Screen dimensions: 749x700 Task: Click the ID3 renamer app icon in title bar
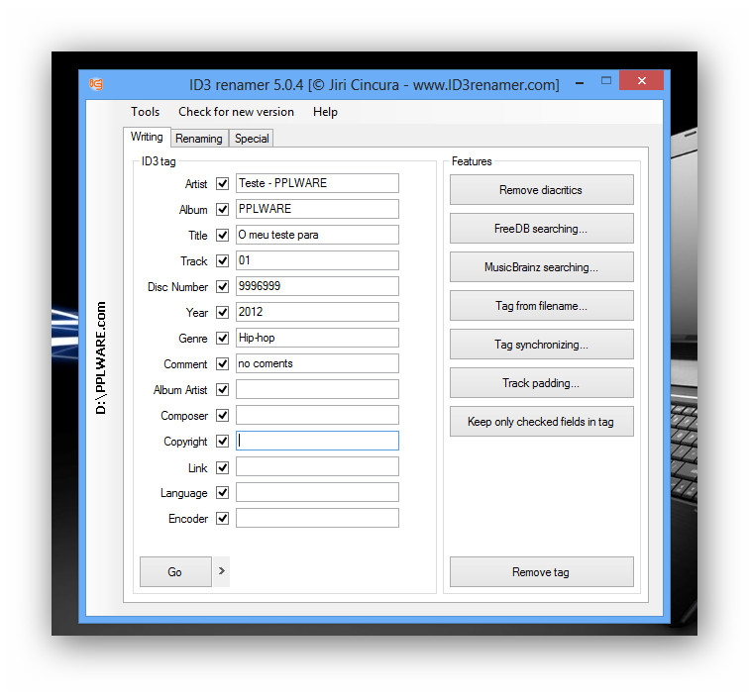96,84
